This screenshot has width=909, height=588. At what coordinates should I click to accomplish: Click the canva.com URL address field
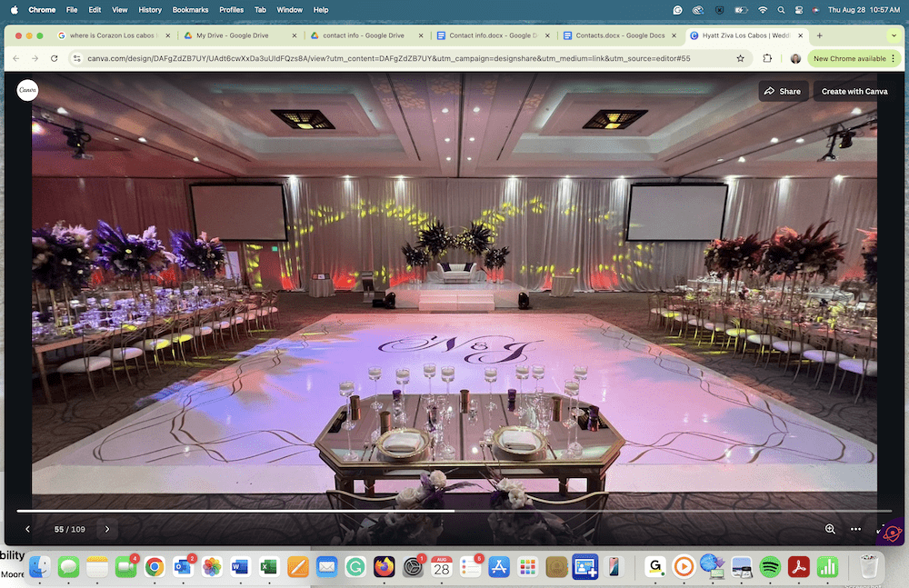pyautogui.click(x=388, y=58)
